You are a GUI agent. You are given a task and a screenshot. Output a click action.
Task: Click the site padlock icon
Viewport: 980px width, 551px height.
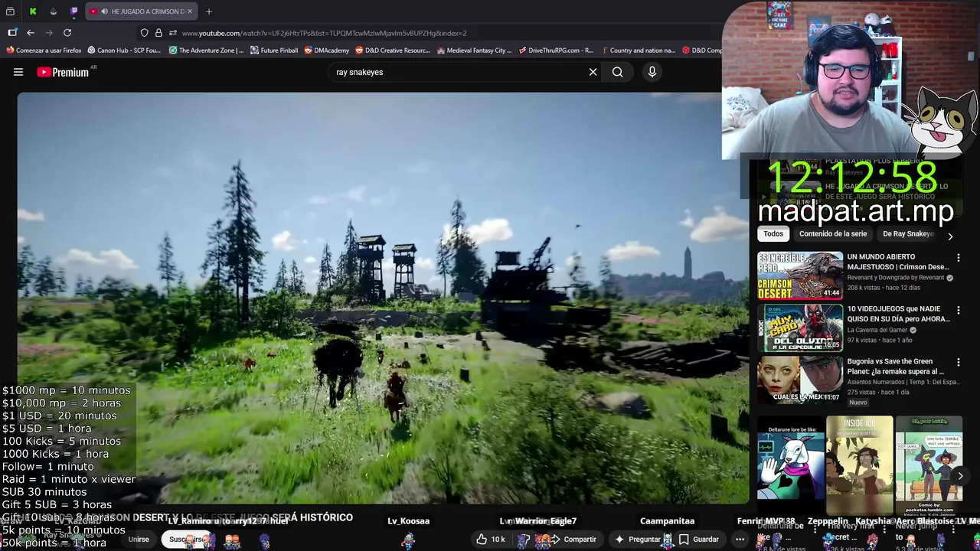[x=158, y=33]
